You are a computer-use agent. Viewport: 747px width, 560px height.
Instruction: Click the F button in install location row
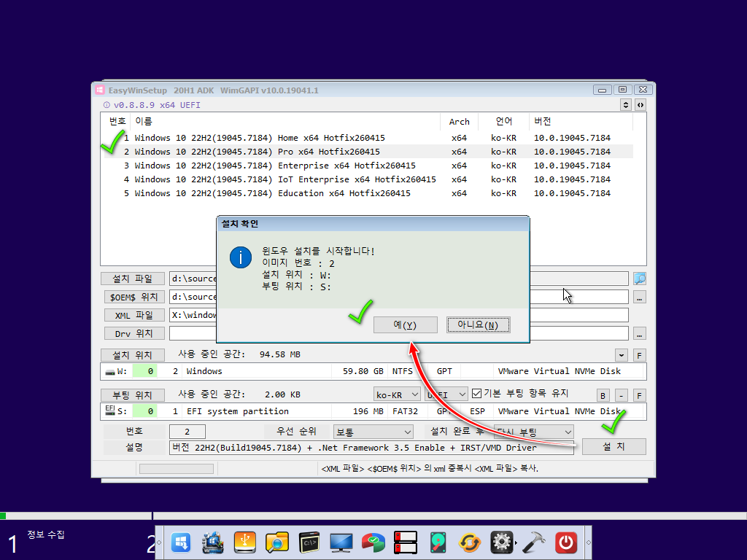639,355
